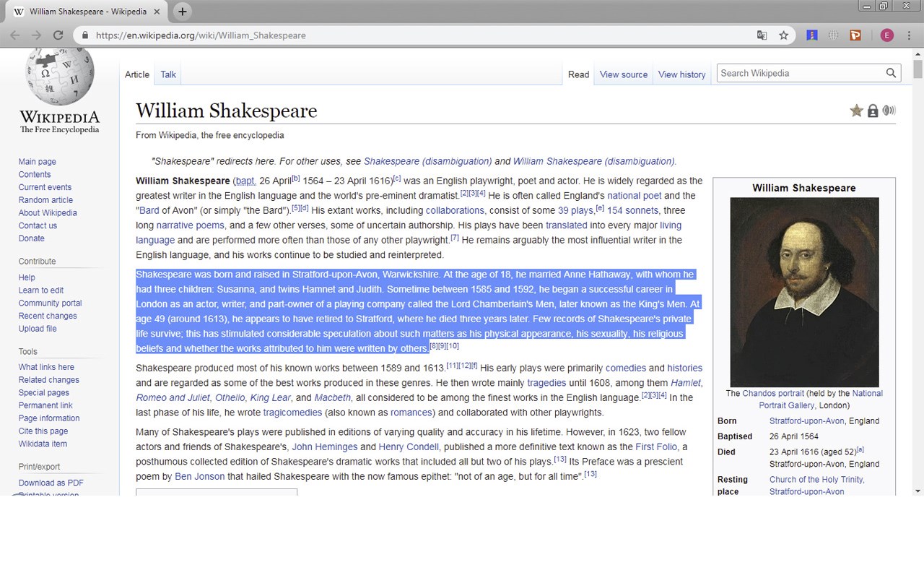Open the Chrome profile avatar
The height and width of the screenshot is (578, 924).
click(887, 35)
